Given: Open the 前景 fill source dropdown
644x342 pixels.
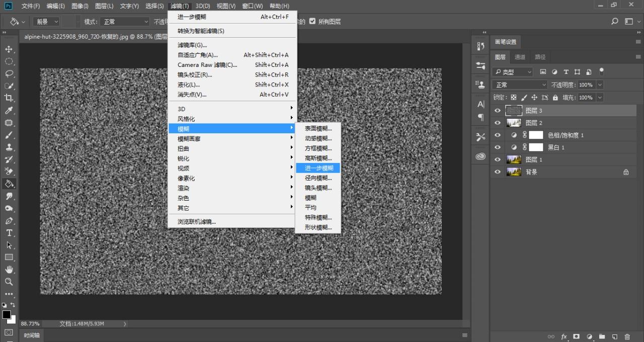Looking at the screenshot, I should (47, 22).
